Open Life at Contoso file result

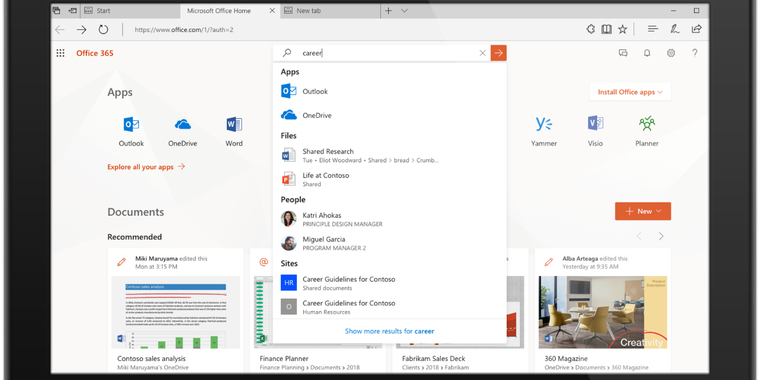(390, 179)
